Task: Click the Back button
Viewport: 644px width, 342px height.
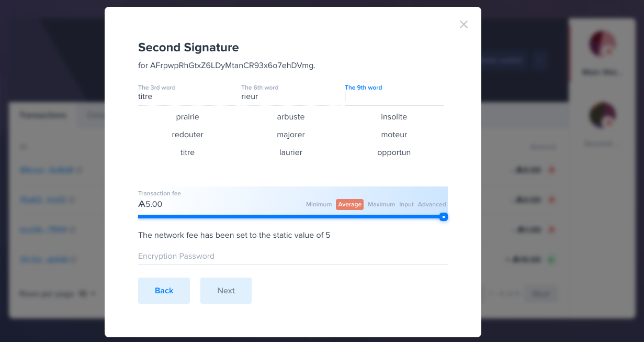Action: point(164,291)
